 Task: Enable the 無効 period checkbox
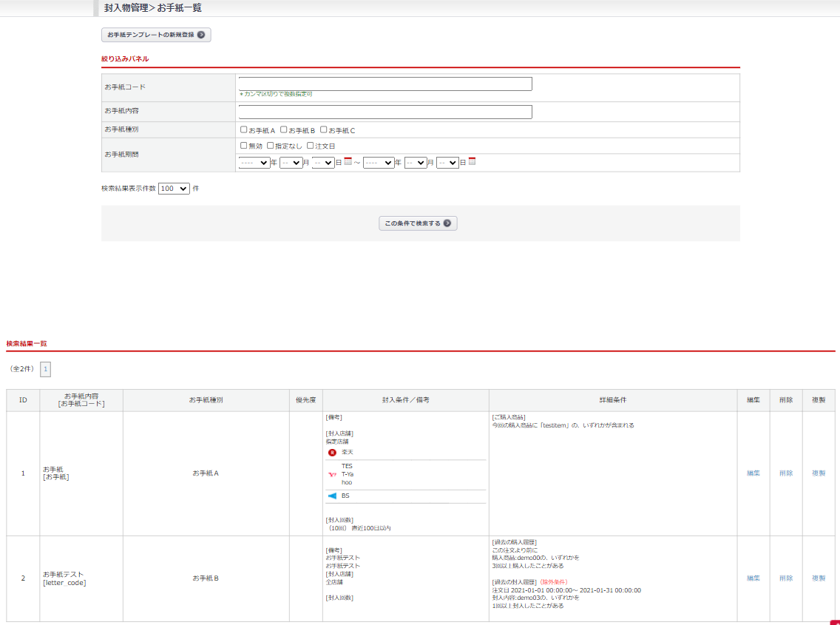pyautogui.click(x=244, y=146)
